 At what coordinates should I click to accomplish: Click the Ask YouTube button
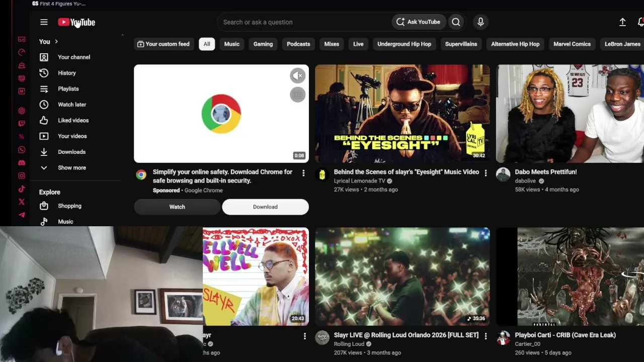tap(419, 22)
